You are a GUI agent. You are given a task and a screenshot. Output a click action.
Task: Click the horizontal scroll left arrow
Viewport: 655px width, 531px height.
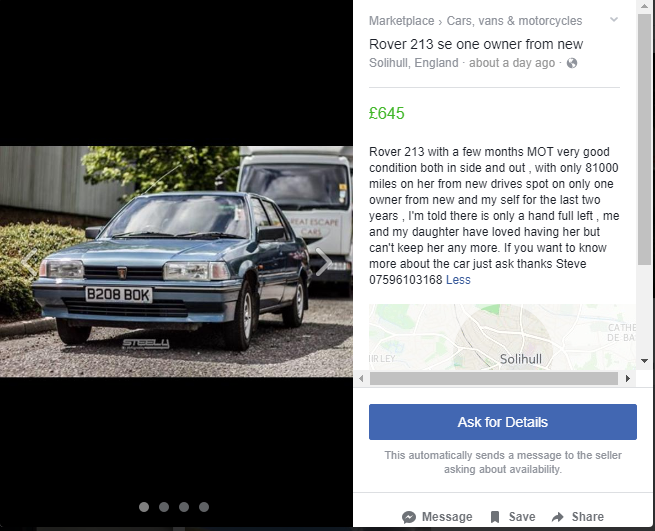click(361, 379)
